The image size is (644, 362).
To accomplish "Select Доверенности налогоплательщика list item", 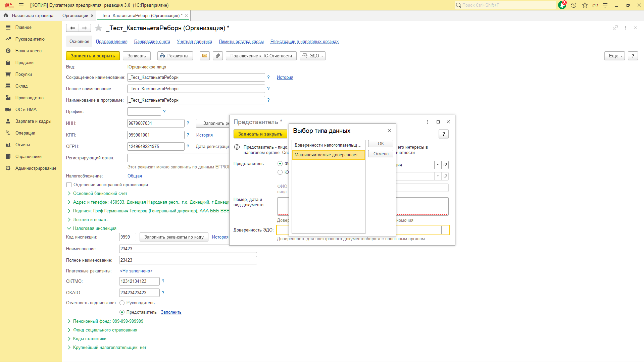I will pyautogui.click(x=328, y=145).
